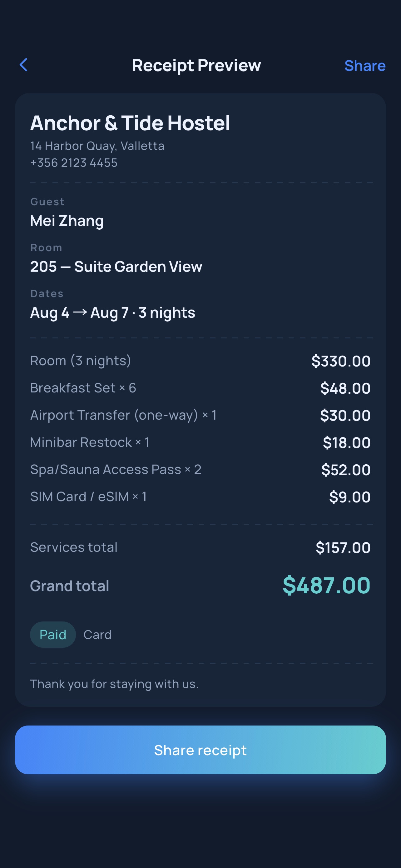Tap the Anchor & Tide Hostel heading
The height and width of the screenshot is (868, 401).
pyautogui.click(x=130, y=123)
